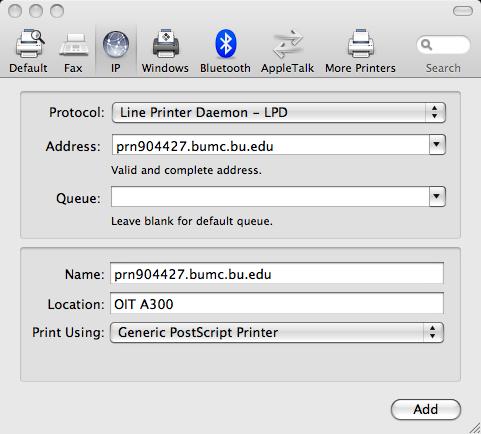
Task: Choose the IP globe icon
Action: click(116, 44)
